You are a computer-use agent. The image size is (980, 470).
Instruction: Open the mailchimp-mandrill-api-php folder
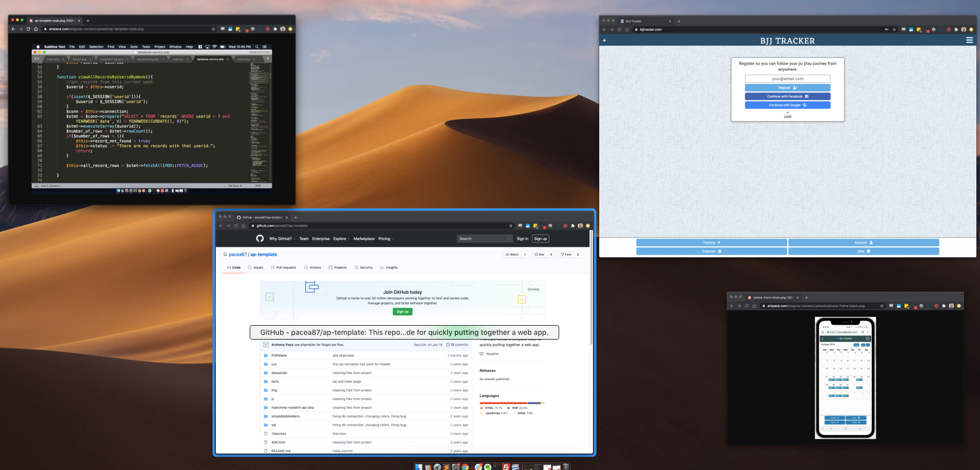[292, 407]
